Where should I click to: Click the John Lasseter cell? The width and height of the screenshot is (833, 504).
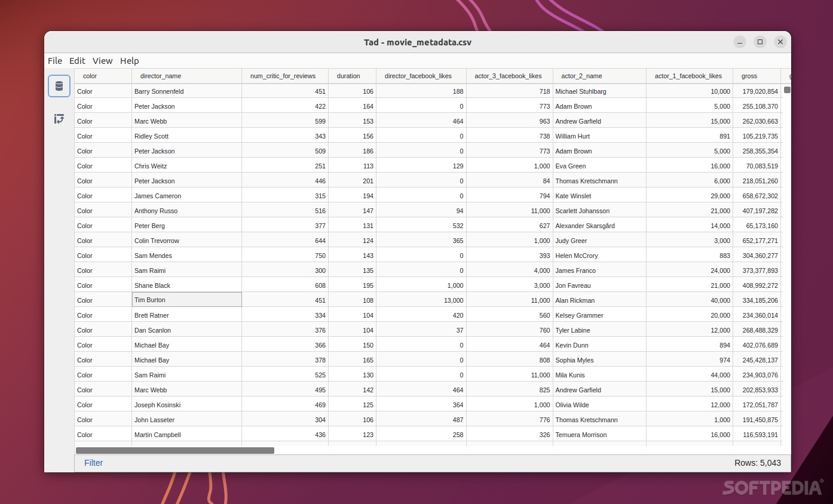pyautogui.click(x=186, y=420)
